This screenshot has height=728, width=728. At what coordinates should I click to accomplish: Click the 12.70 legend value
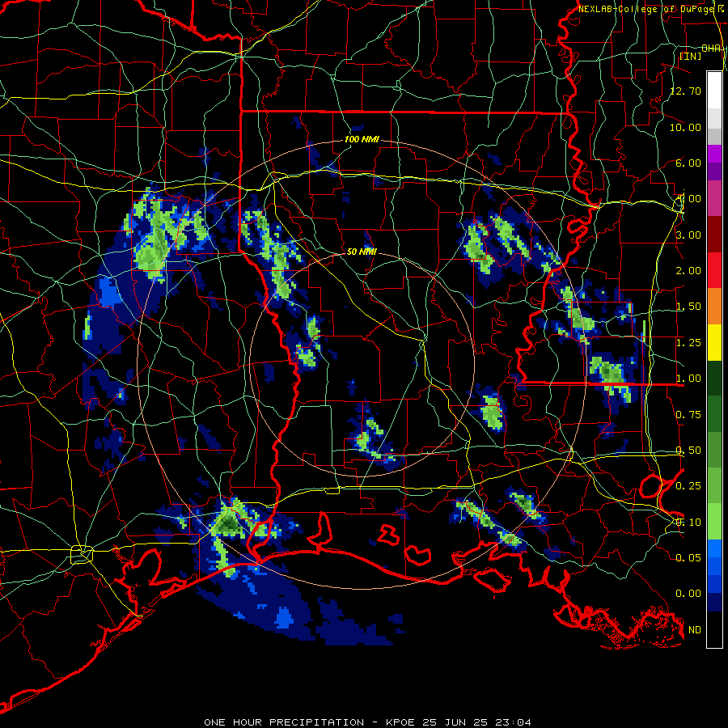(686, 91)
